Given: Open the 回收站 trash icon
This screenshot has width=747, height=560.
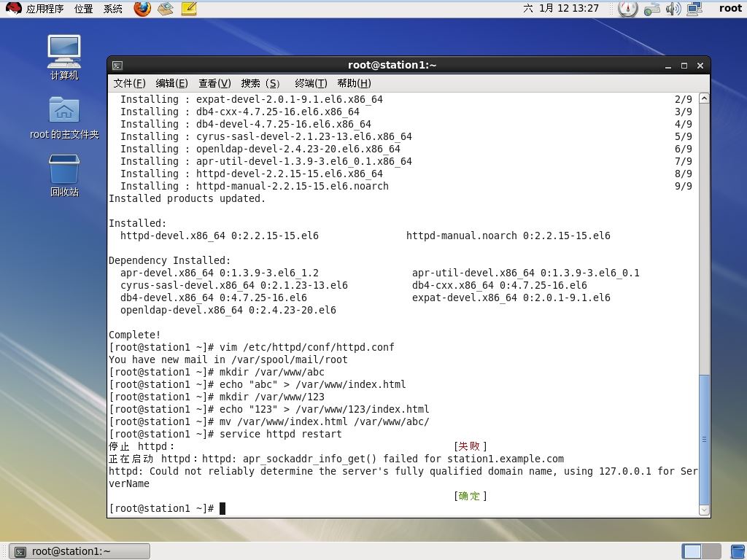Looking at the screenshot, I should [x=64, y=176].
